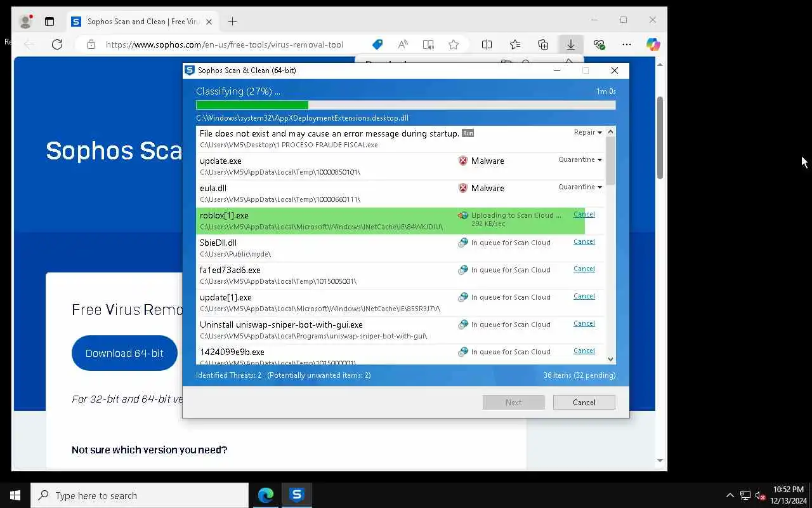The width and height of the screenshot is (812, 508).
Task: Click the upload status icon for roblox[1].exe
Action: [x=463, y=216]
